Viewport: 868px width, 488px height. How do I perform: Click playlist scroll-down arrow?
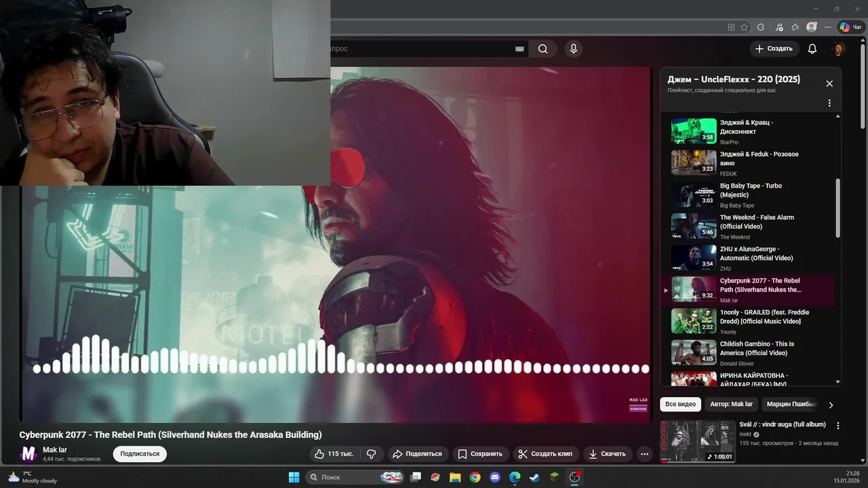837,382
